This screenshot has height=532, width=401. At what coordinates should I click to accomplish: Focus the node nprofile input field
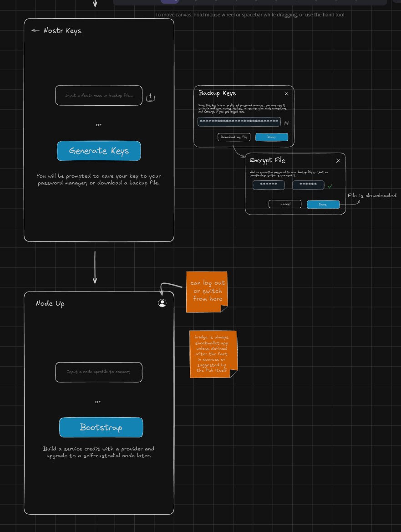[x=99, y=372]
